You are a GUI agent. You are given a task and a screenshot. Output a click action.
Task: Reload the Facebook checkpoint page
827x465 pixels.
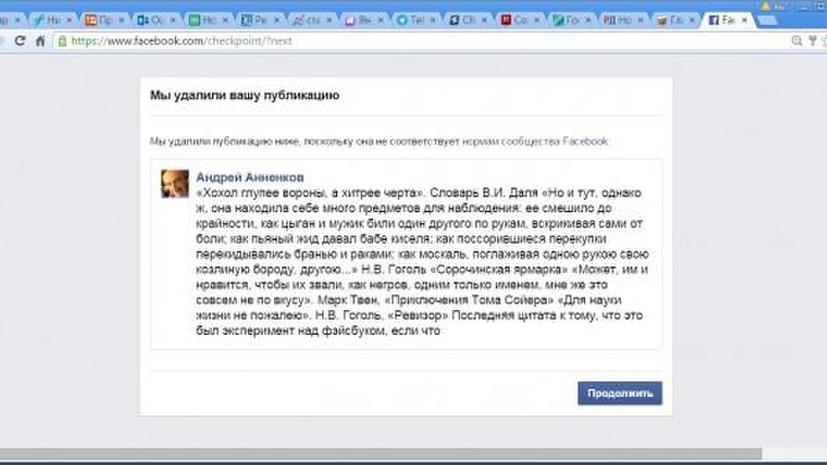(x=20, y=41)
